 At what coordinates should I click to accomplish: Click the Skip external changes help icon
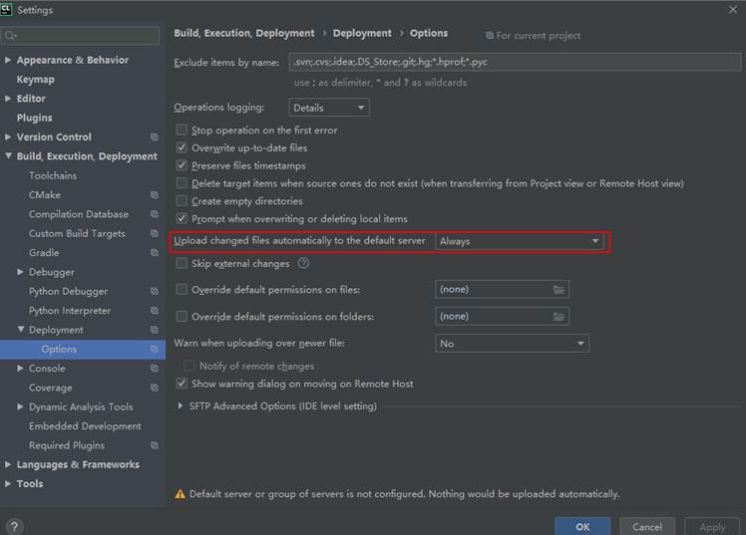[303, 264]
